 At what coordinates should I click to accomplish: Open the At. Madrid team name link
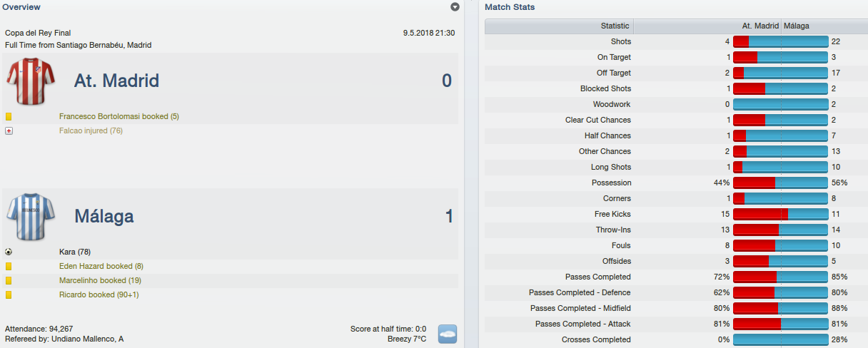116,81
